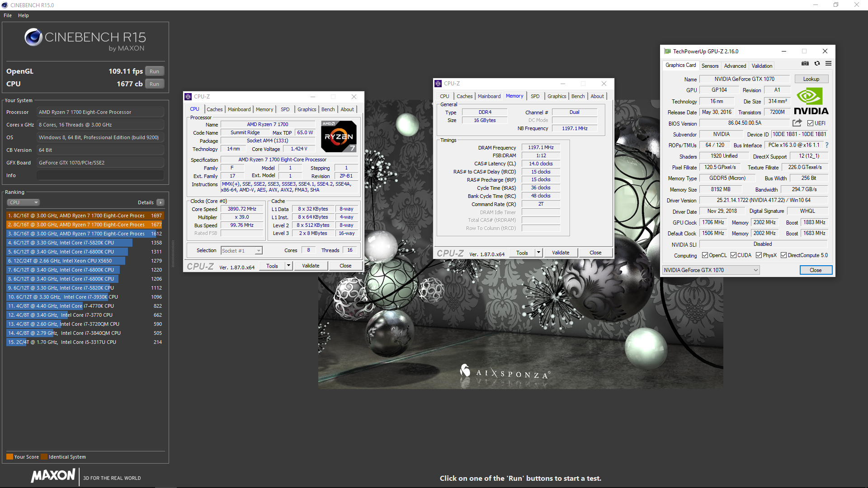Toggle the UEFI checkbox in GPU-Z
Screen dimensions: 868x488
click(810, 123)
